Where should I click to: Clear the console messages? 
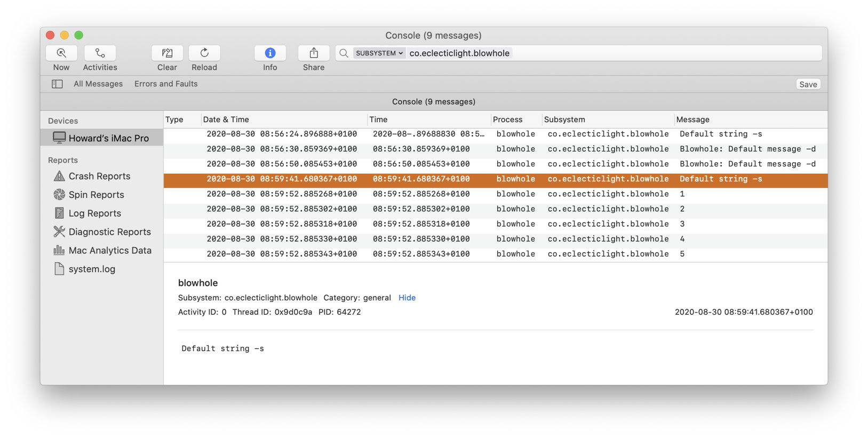click(x=167, y=53)
